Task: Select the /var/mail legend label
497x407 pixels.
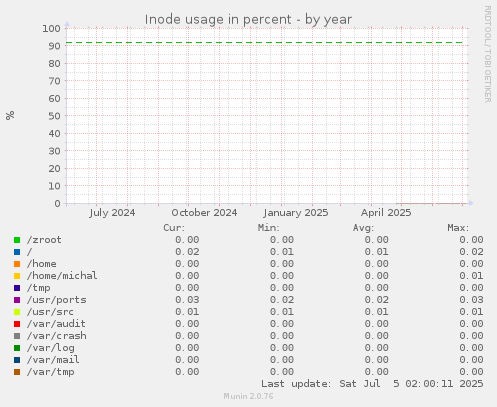Action: (x=53, y=360)
